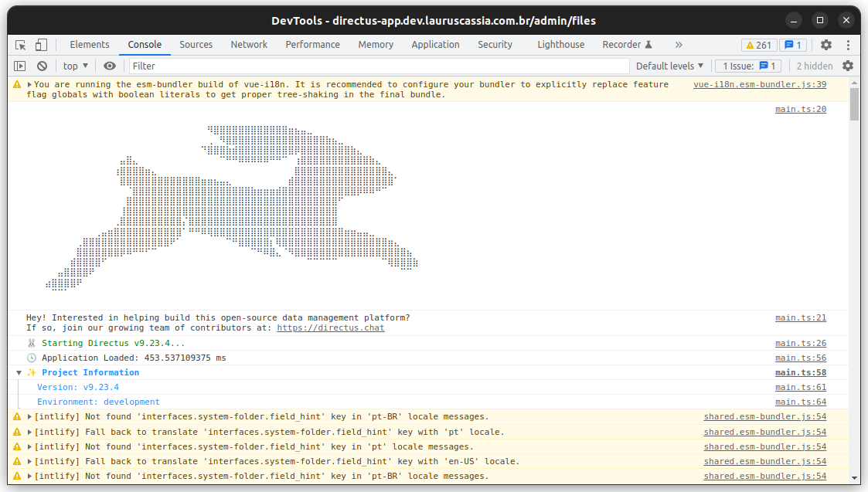Image resolution: width=868 pixels, height=492 pixels.
Task: Go to the Network tab
Action: tap(249, 45)
